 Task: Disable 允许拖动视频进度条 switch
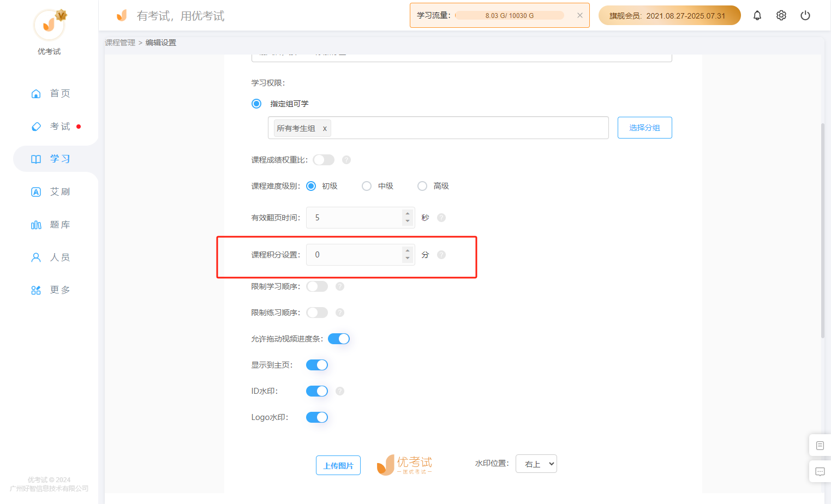point(339,339)
